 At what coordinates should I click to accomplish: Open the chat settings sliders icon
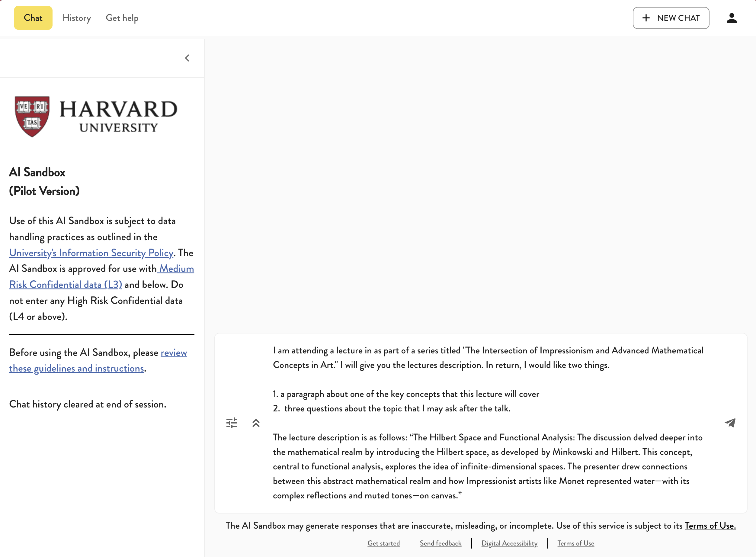[232, 423]
